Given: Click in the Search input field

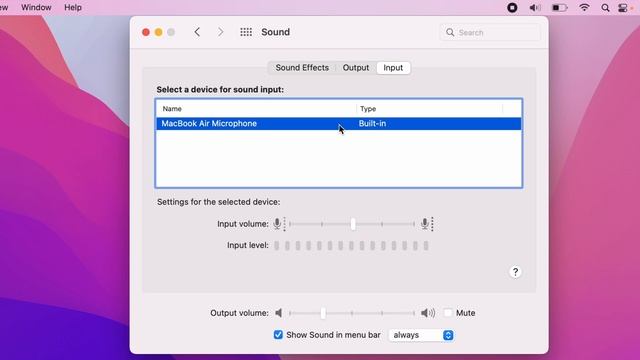Looking at the screenshot, I should (490, 32).
